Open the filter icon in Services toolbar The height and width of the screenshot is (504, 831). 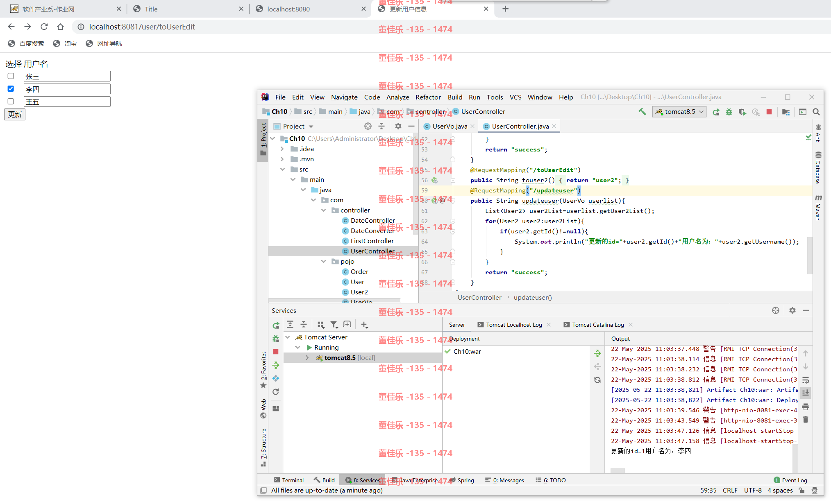click(334, 325)
